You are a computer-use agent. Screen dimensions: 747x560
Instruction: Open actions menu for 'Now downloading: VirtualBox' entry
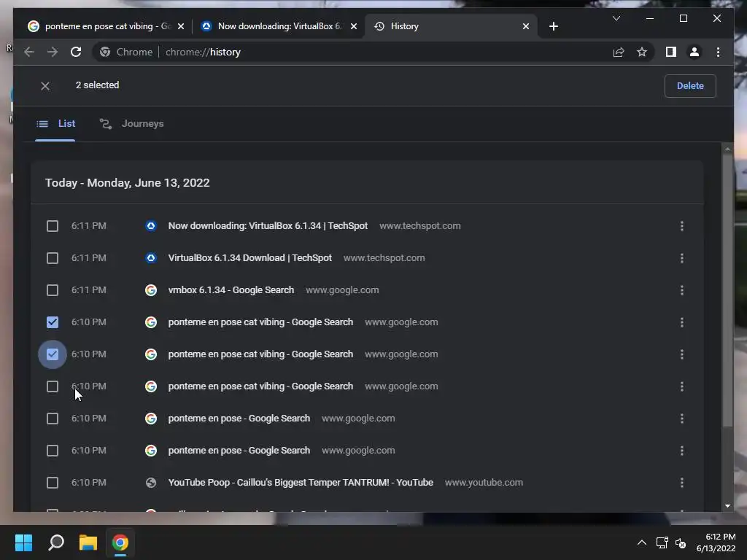click(682, 226)
